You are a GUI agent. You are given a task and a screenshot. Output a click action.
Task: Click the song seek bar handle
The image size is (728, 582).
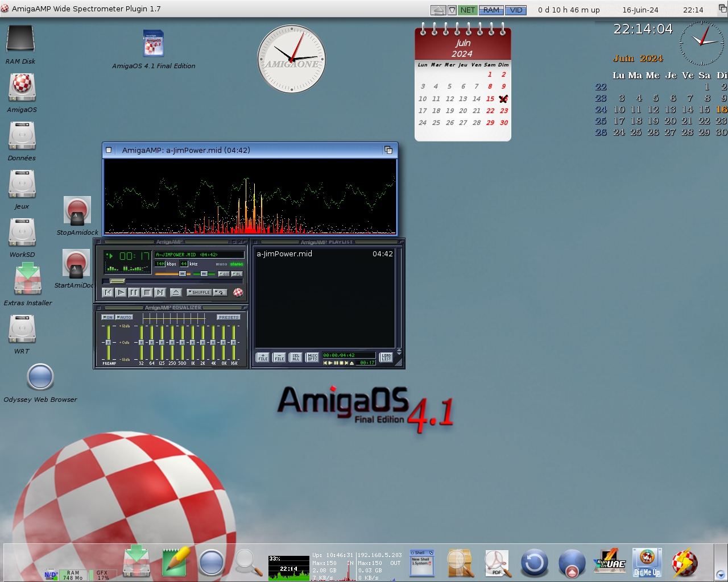(117, 281)
